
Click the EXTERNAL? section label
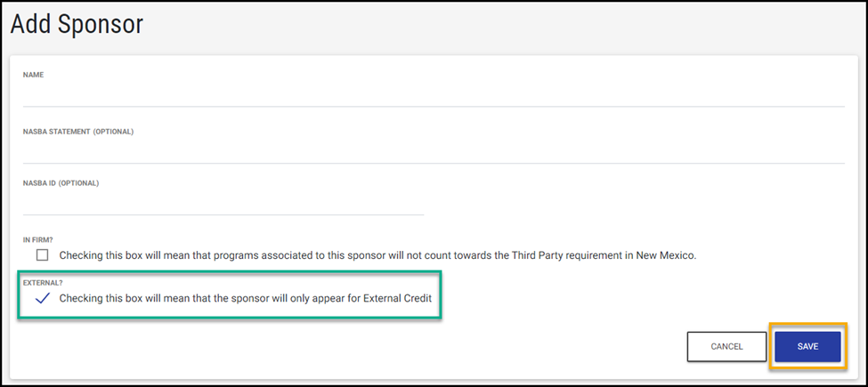click(x=41, y=283)
